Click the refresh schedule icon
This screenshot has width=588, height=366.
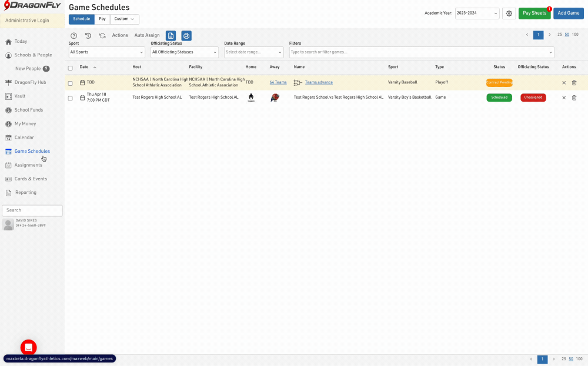(x=102, y=36)
